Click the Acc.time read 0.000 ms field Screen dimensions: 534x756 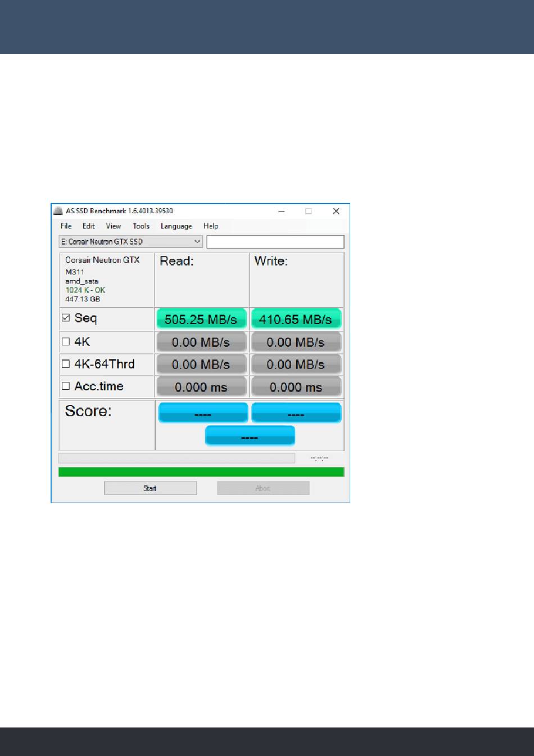(201, 387)
